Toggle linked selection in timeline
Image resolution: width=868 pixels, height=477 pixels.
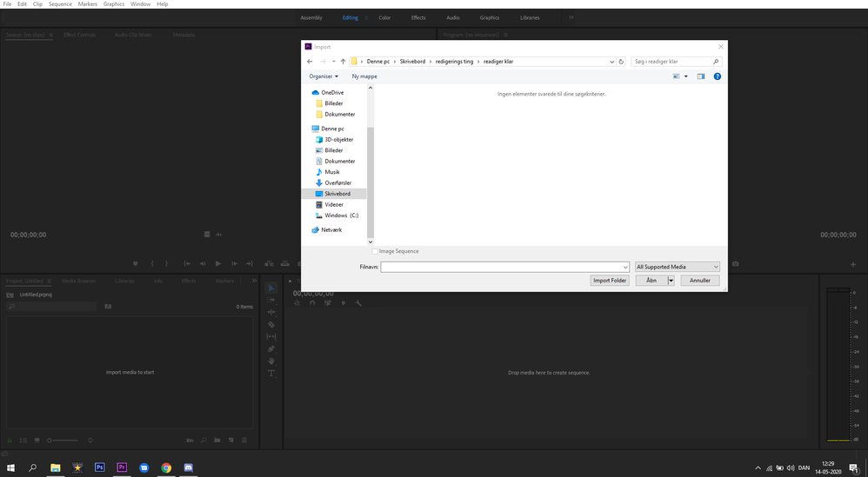tap(328, 303)
